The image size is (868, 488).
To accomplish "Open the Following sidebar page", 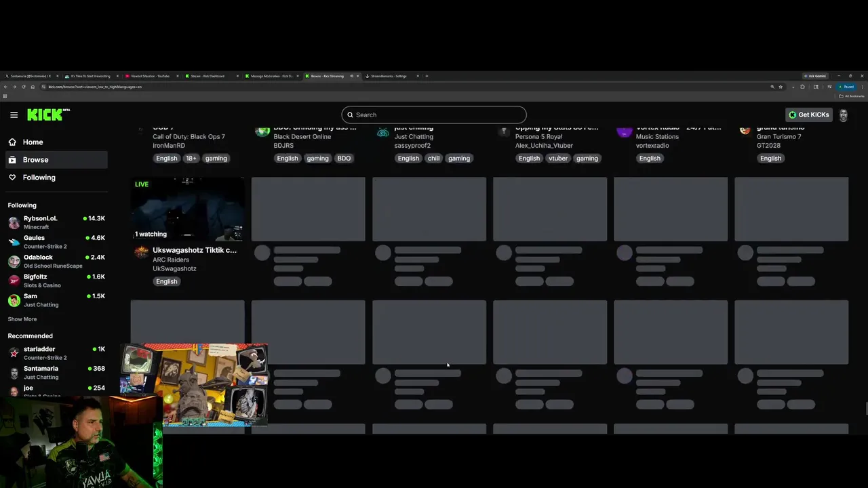I will (x=56, y=178).
